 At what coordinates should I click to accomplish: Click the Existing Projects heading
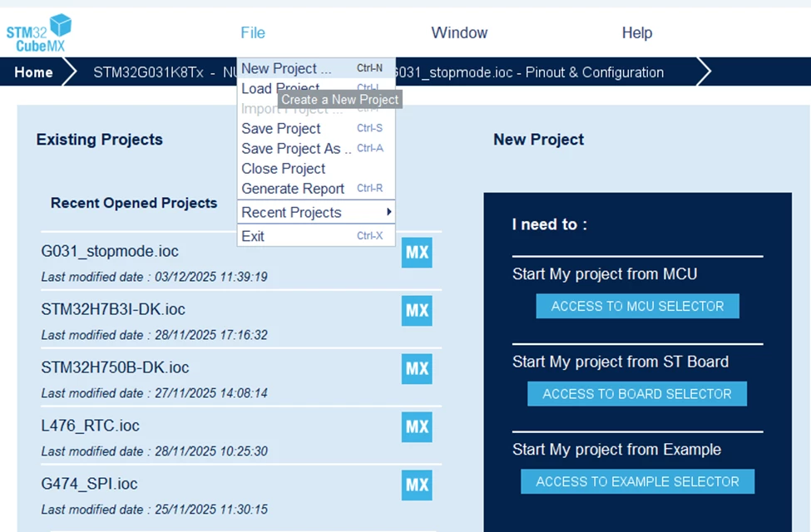coord(99,140)
